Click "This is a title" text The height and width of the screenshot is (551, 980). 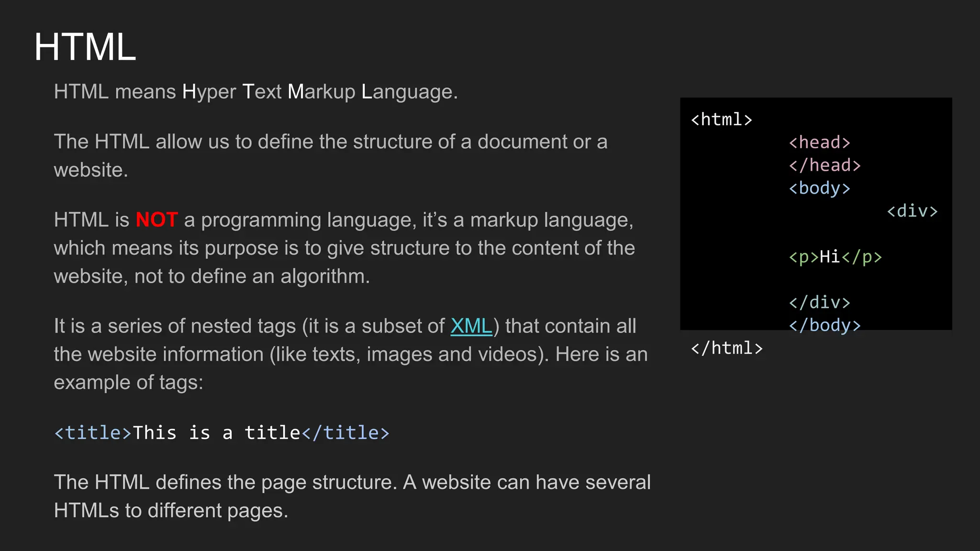tap(216, 433)
